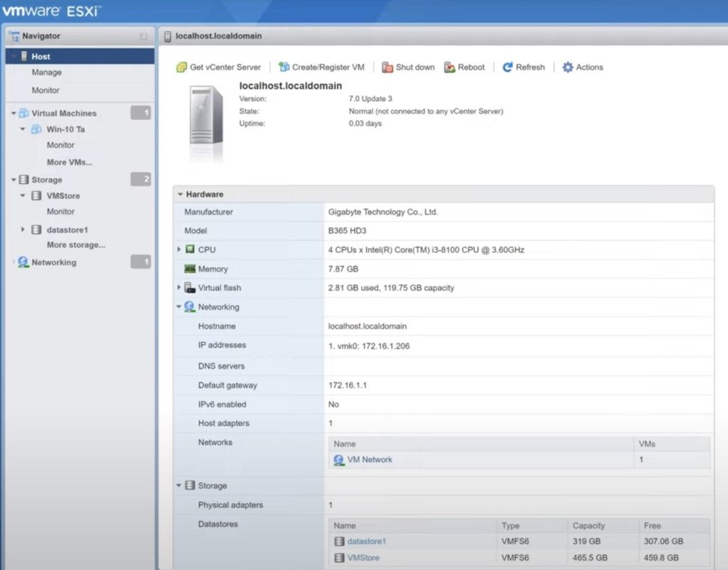Click the default gateway value 172.16.1.1
This screenshot has height=570, width=728.
pos(347,385)
